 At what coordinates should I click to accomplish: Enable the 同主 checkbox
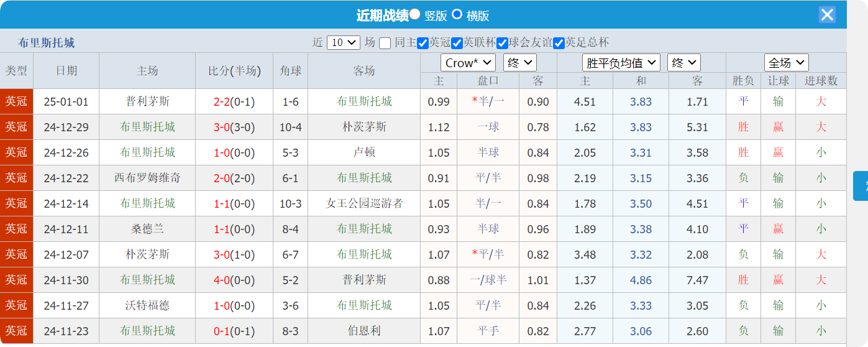click(x=385, y=44)
